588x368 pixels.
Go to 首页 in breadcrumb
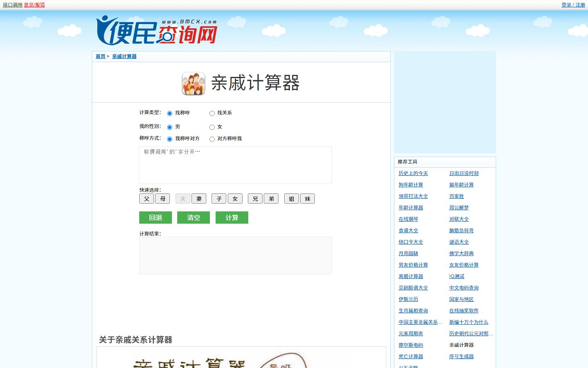point(100,56)
